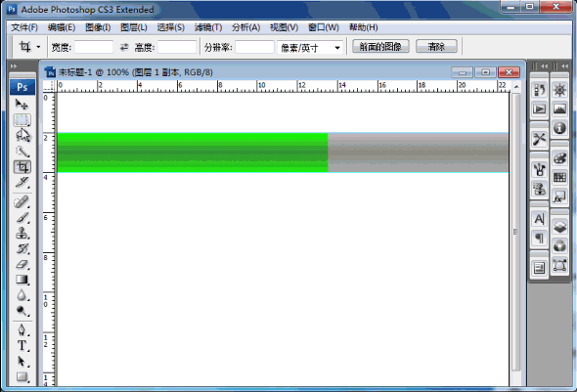Screen dimensions: 577x392
Task: Open the Info panel icon
Action: pos(559,128)
